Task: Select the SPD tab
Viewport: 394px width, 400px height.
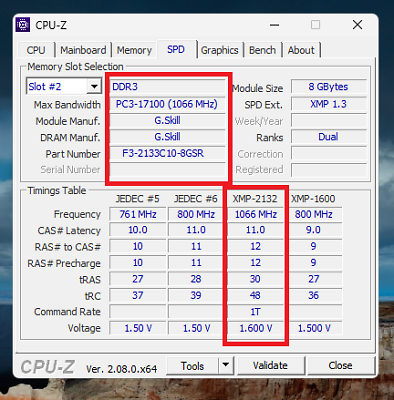Action: click(x=176, y=49)
